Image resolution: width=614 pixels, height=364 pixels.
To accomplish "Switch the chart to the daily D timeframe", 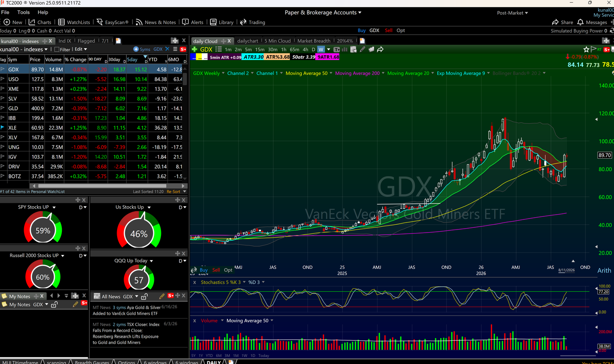I will 313,49.
